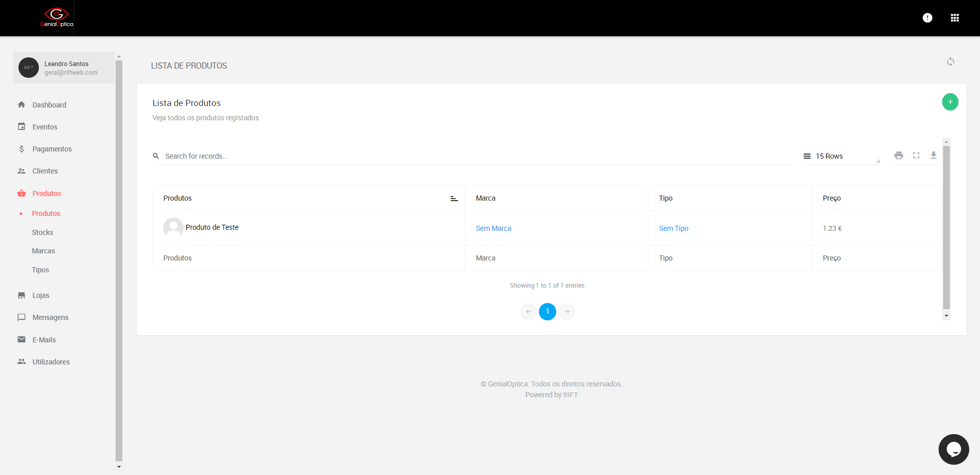Viewport: 980px width, 475px height.
Task: Click the Mensagens chat icon
Action: (x=21, y=317)
